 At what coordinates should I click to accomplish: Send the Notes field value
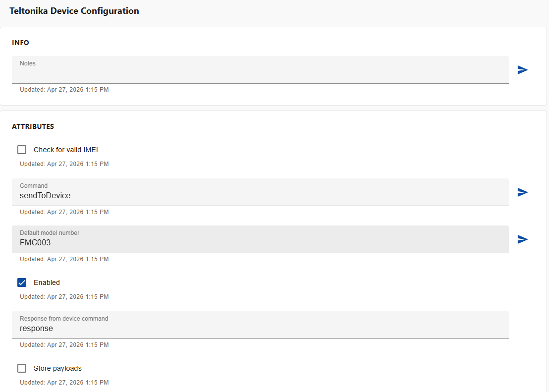[522, 70]
